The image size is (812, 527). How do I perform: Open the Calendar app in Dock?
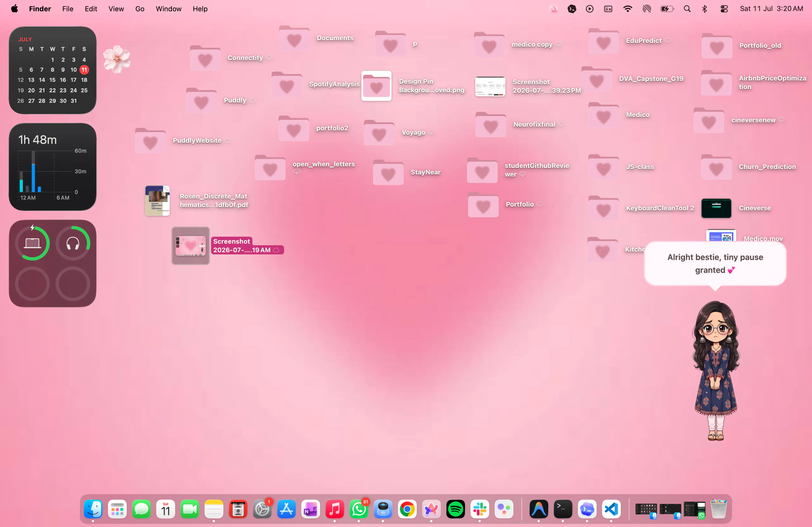165,509
